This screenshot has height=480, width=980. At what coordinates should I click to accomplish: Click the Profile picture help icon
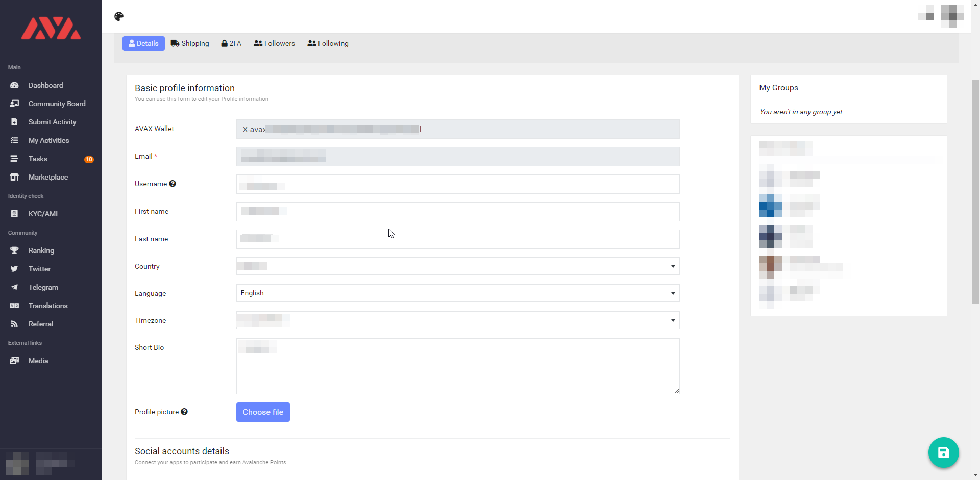[x=184, y=412]
